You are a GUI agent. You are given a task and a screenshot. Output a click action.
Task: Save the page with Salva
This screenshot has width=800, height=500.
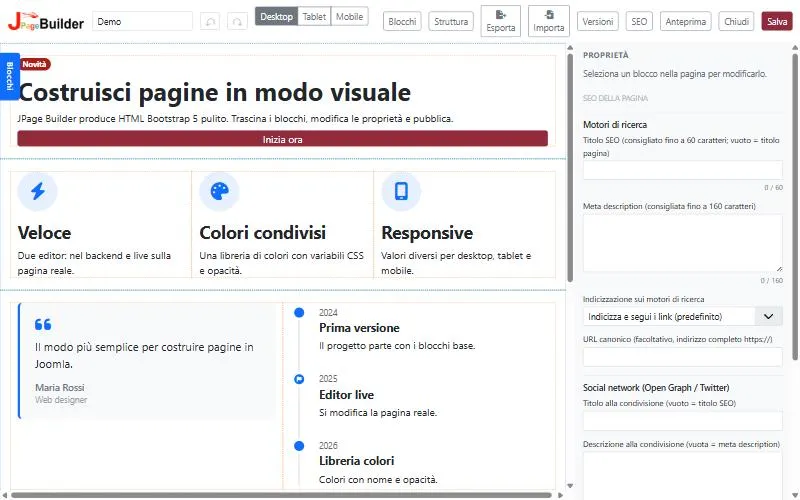tap(777, 22)
